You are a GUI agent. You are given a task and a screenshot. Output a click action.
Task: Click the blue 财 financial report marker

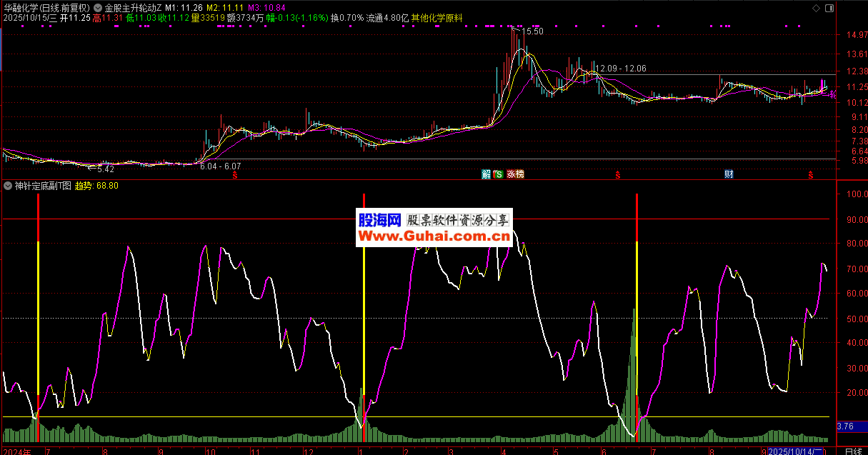(729, 174)
